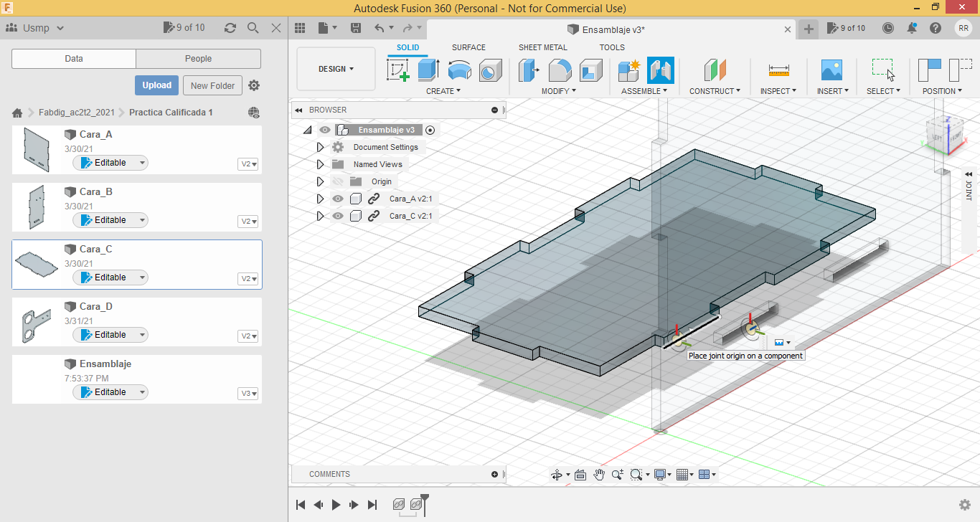
Task: Hide the Cara_A v2:1 component
Action: (338, 199)
